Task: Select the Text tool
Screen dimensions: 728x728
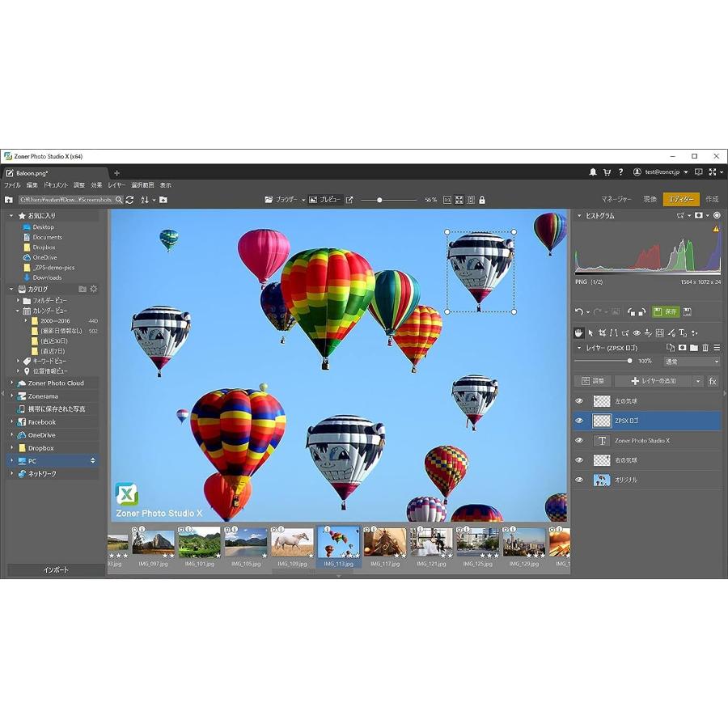Action: (x=683, y=332)
